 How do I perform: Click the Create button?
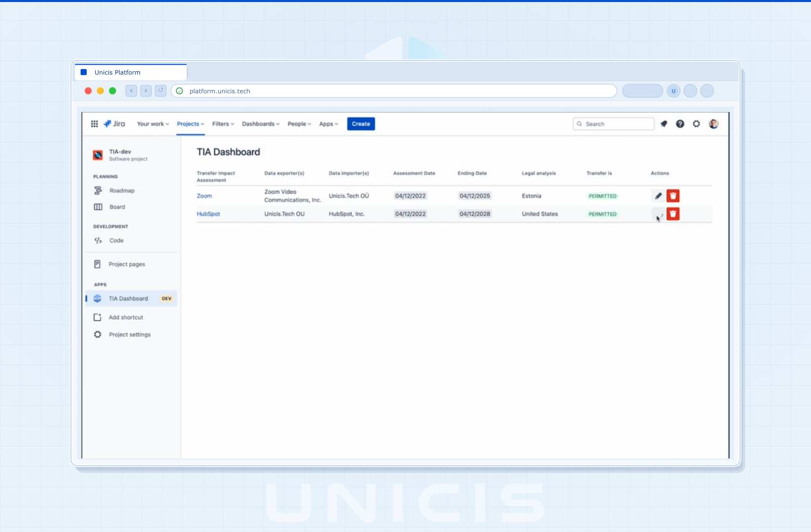[x=361, y=124]
